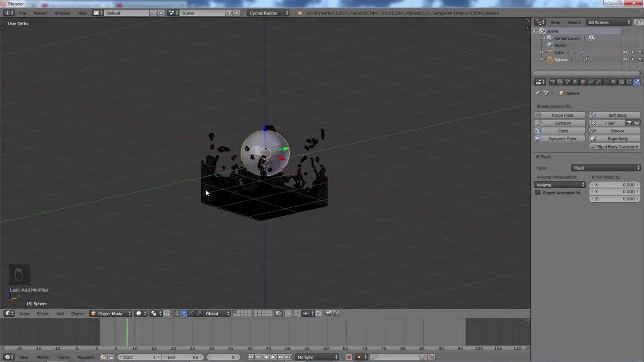Open the Texture properties tab
644x362 pixels.
click(621, 82)
